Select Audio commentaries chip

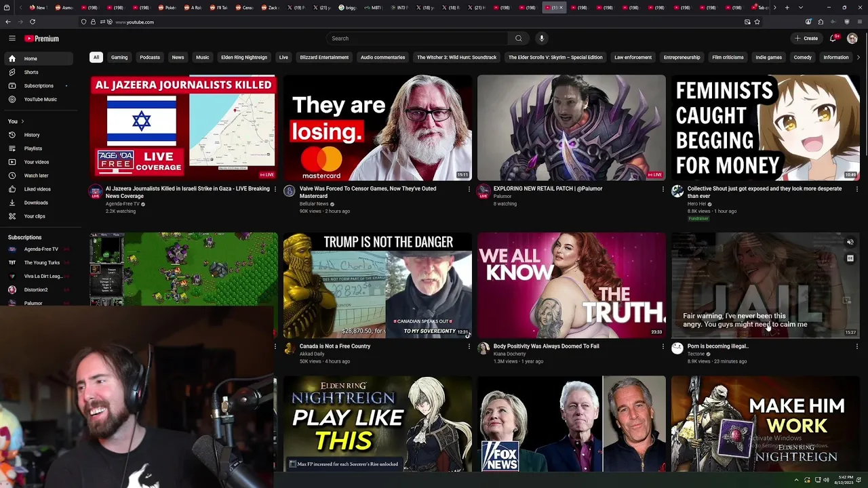click(x=382, y=58)
